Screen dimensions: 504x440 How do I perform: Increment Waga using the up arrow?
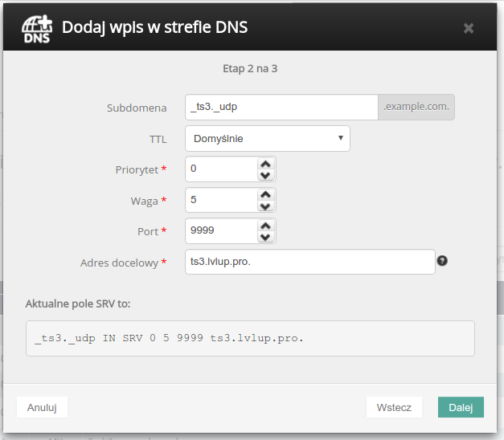point(266,194)
